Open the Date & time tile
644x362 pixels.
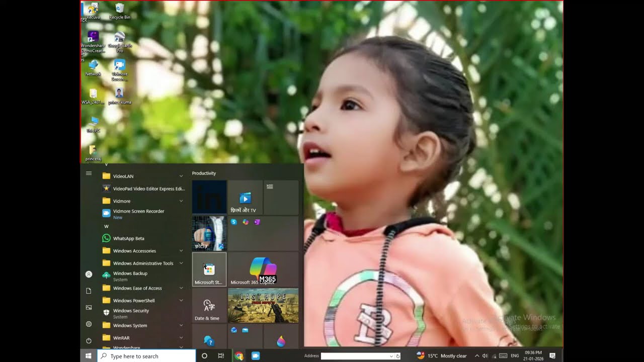[x=209, y=305]
